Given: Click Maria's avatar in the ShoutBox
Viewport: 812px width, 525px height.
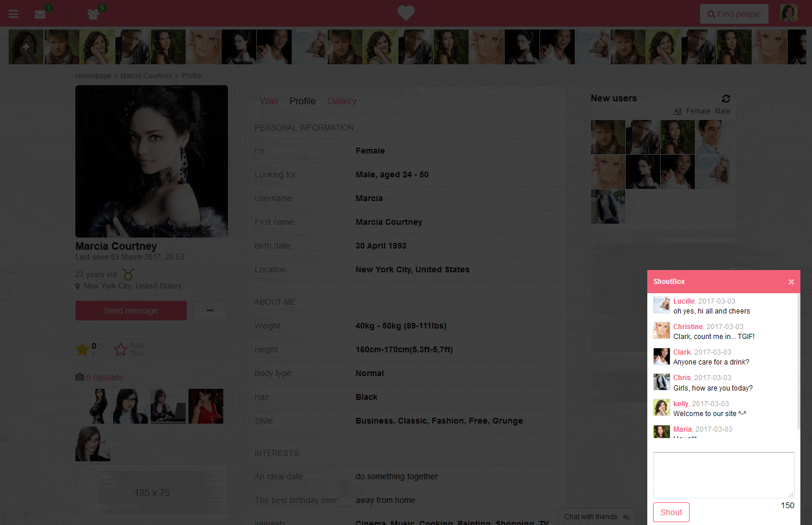Looking at the screenshot, I should 662,432.
